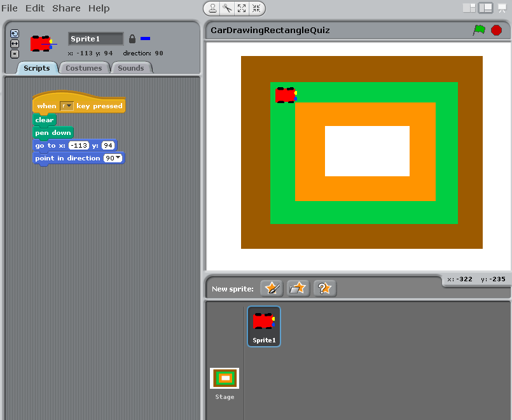Viewport: 512px width, 420px height.
Task: Open the Share menu
Action: point(66,8)
